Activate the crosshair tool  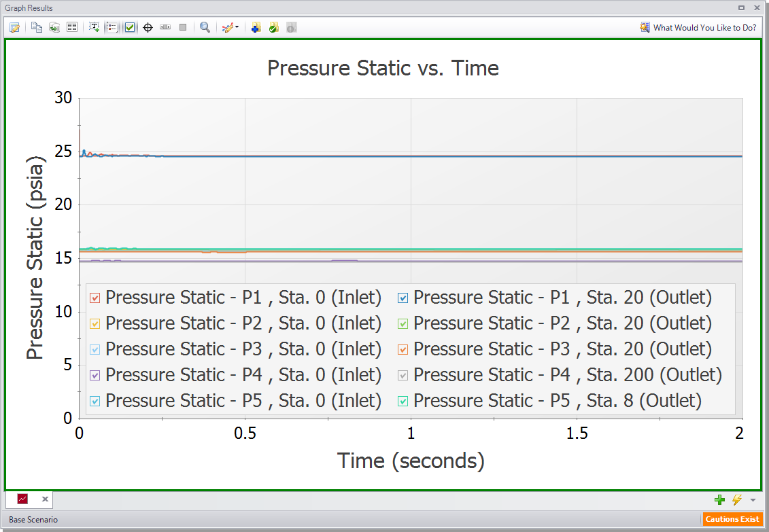click(x=148, y=27)
